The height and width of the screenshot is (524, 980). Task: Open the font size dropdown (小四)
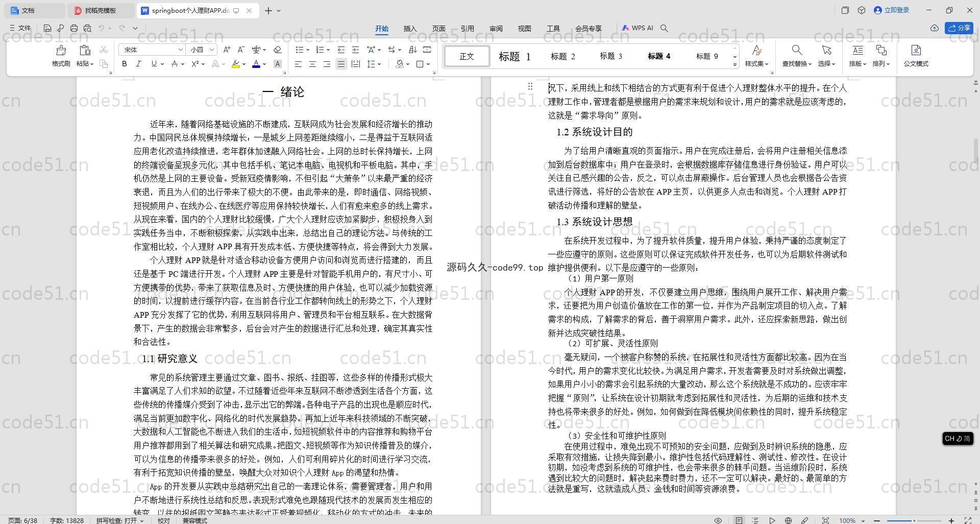point(211,50)
